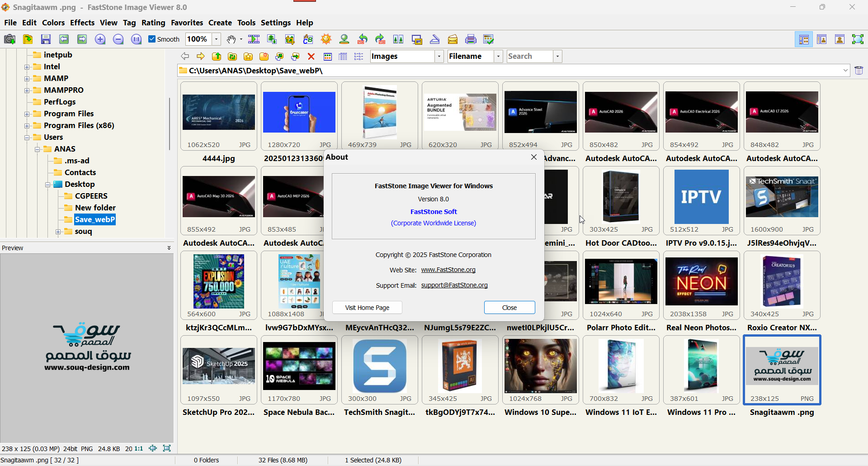
Task: Select the New folder tree item
Action: tap(95, 208)
